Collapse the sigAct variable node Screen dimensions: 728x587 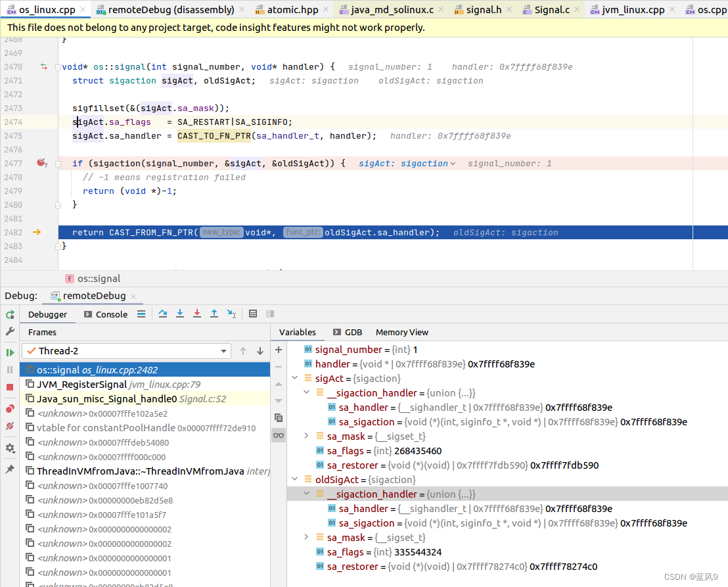point(294,379)
